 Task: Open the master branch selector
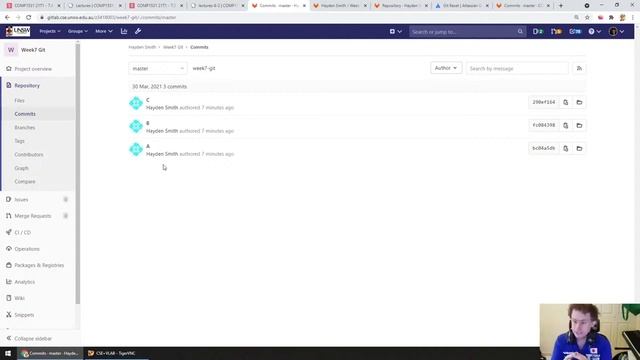[158, 68]
